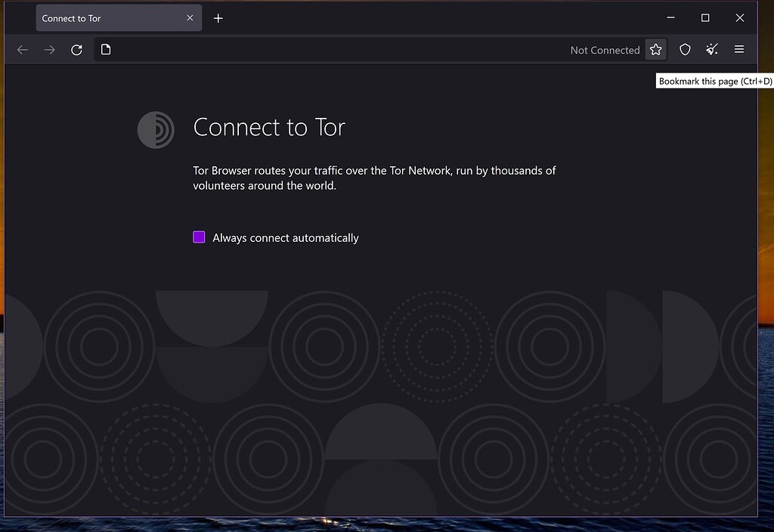Open the page information icon in address bar

click(x=105, y=49)
